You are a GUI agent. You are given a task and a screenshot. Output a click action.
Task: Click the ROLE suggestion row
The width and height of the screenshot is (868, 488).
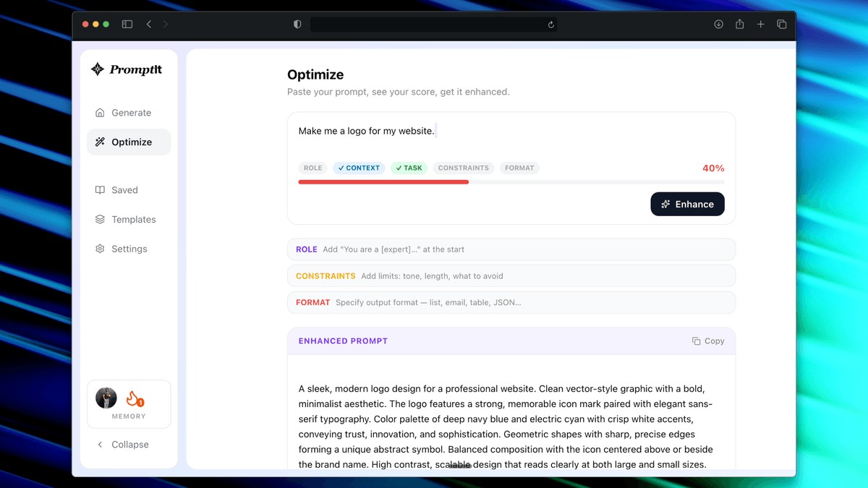[x=511, y=249]
